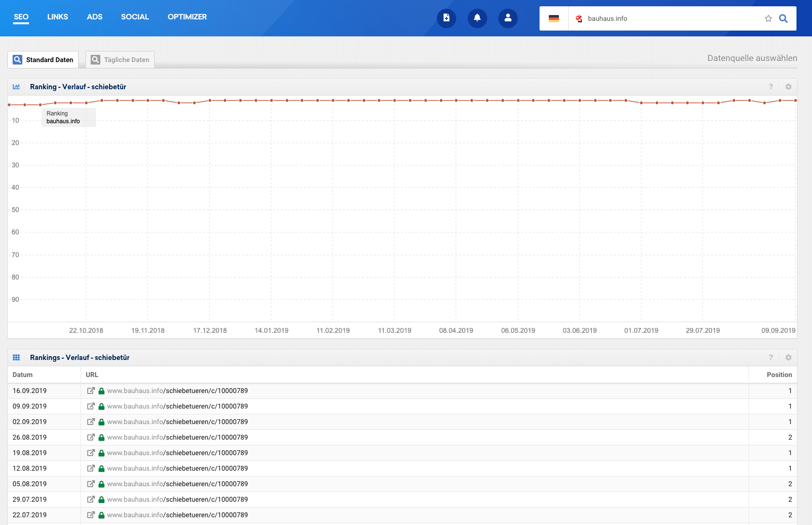Click the search magnifier icon
This screenshot has width=812, height=525.
point(783,18)
